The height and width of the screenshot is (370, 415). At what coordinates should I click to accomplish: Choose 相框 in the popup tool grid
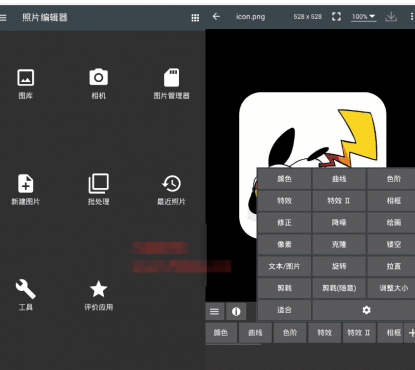393,201
